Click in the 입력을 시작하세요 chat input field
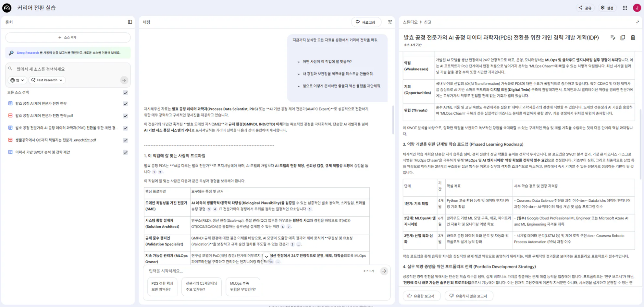The height and width of the screenshot is (307, 644). tap(227, 271)
